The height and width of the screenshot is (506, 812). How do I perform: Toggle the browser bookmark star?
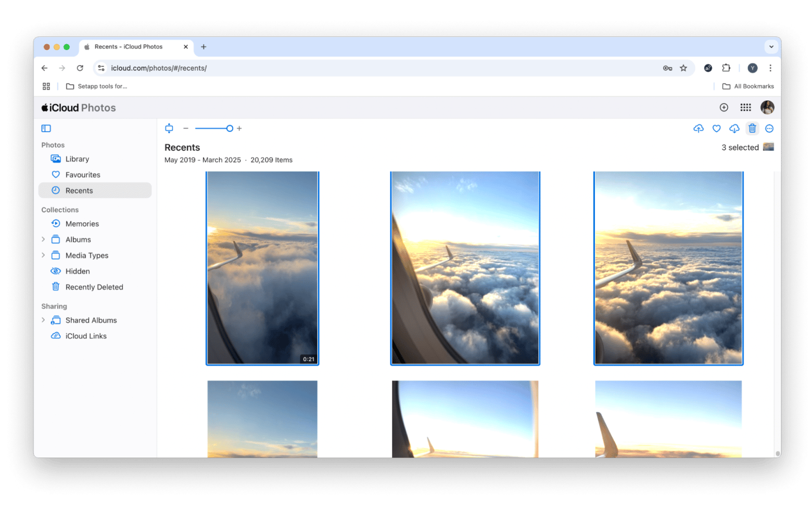coord(683,68)
